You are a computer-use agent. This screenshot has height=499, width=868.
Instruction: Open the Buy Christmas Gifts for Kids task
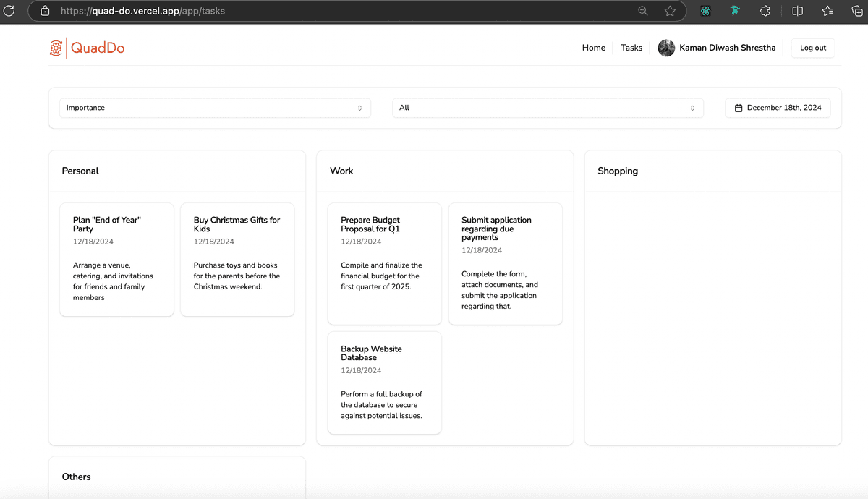tap(237, 259)
